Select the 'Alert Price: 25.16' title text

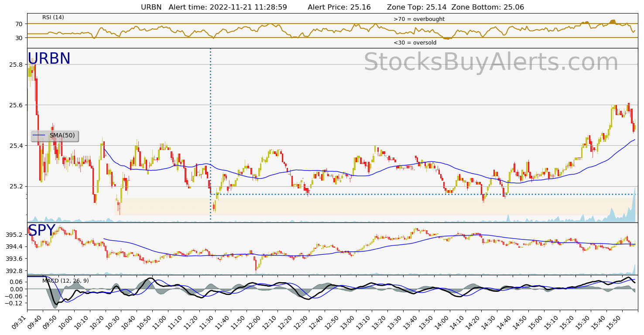(339, 7)
